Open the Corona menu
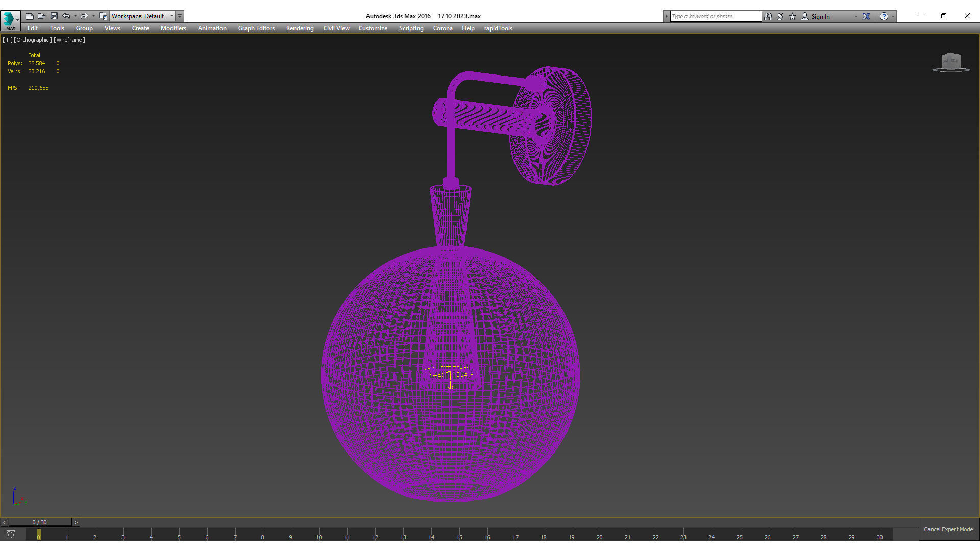 [443, 28]
